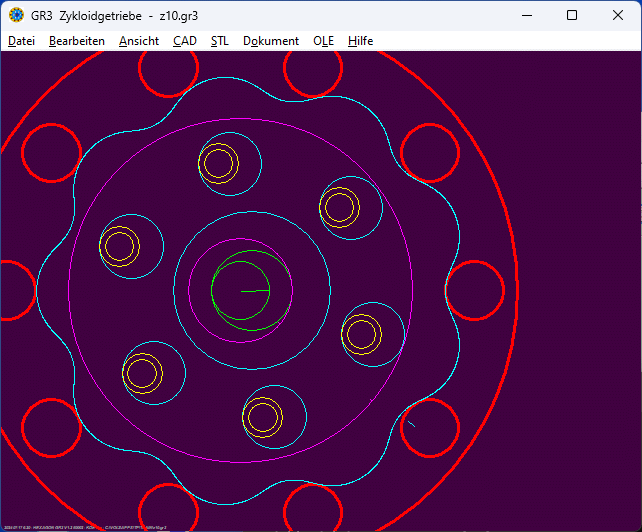Open the STL export menu
The width and height of the screenshot is (642, 532).
pyautogui.click(x=220, y=41)
